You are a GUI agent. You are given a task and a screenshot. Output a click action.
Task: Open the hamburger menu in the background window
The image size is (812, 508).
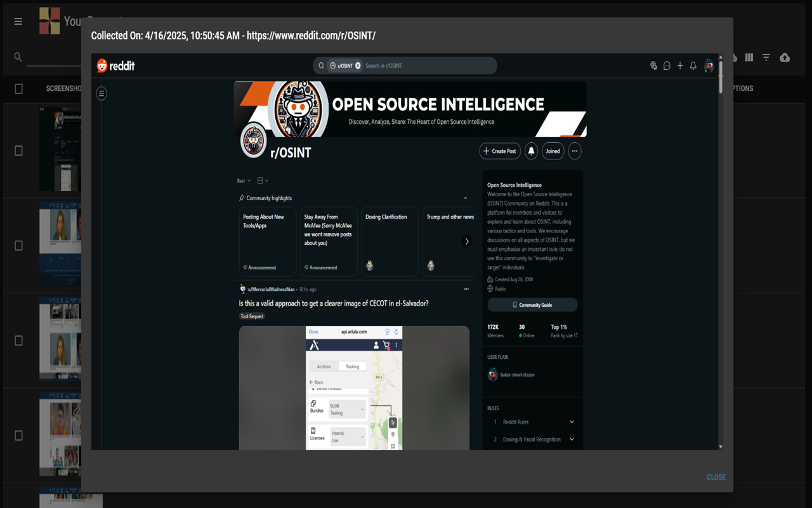(x=18, y=22)
